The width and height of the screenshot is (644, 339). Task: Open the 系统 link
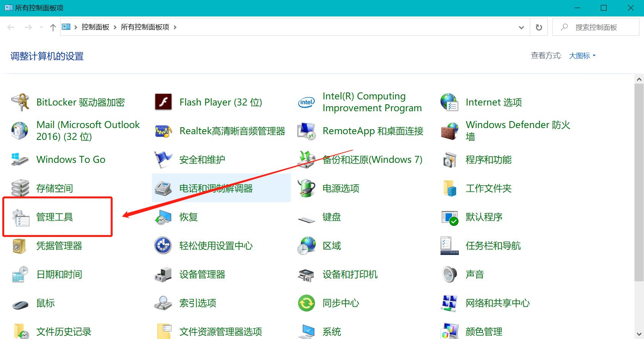pyautogui.click(x=332, y=332)
